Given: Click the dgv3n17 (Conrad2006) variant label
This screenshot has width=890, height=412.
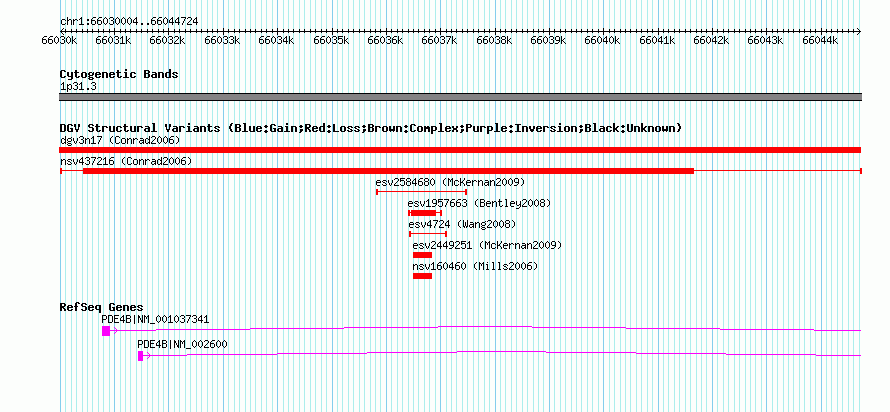Looking at the screenshot, I should pos(120,140).
